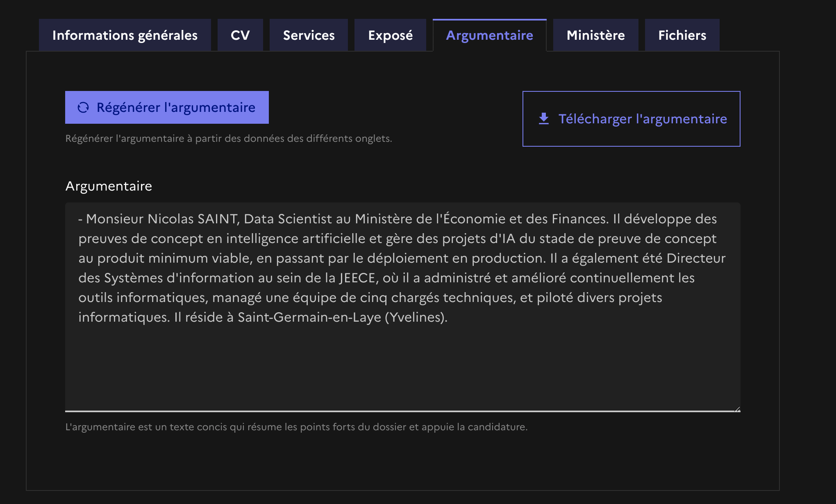The width and height of the screenshot is (836, 504).
Task: Go to the Exposé tab
Action: [390, 35]
